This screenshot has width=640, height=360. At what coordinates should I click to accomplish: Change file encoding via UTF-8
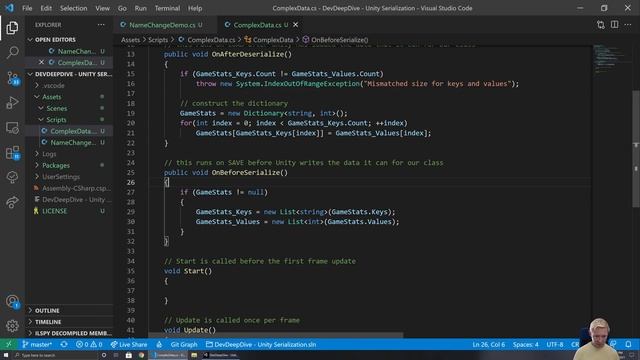click(555, 344)
